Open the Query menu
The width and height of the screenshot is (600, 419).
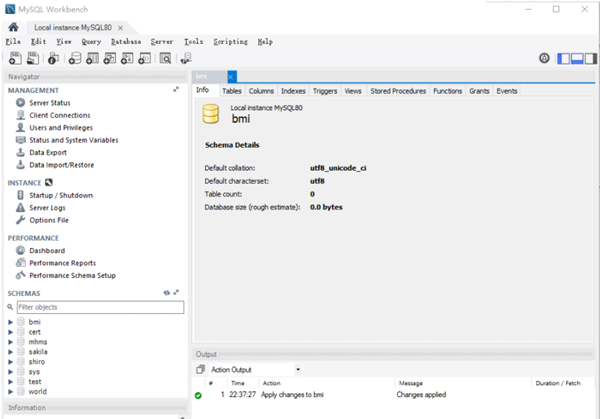(91, 42)
